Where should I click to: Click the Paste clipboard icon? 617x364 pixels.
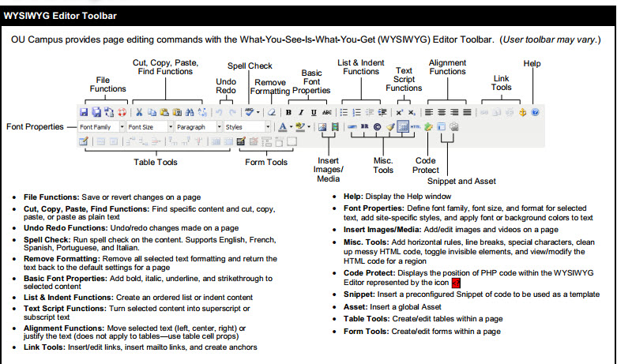pos(164,112)
